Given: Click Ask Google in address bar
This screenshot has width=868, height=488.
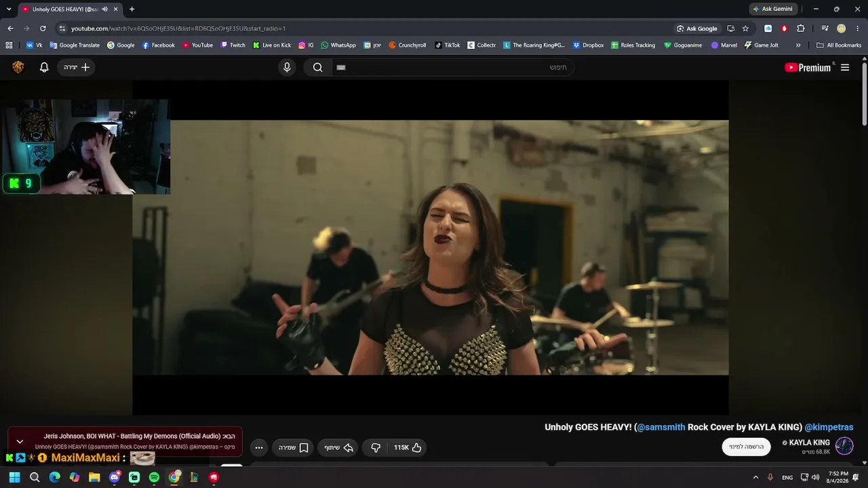Looking at the screenshot, I should click(x=696, y=28).
